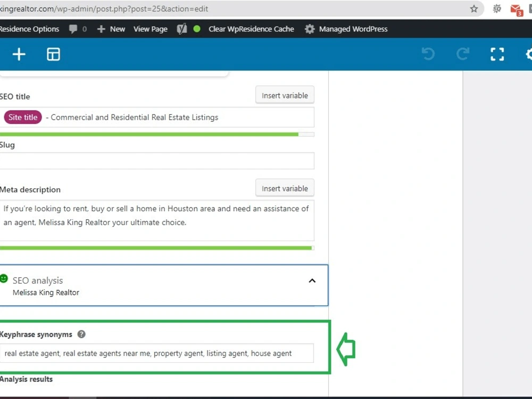Screen dimensions: 532x399
Task: Open View Page link
Action: pyautogui.click(x=151, y=29)
